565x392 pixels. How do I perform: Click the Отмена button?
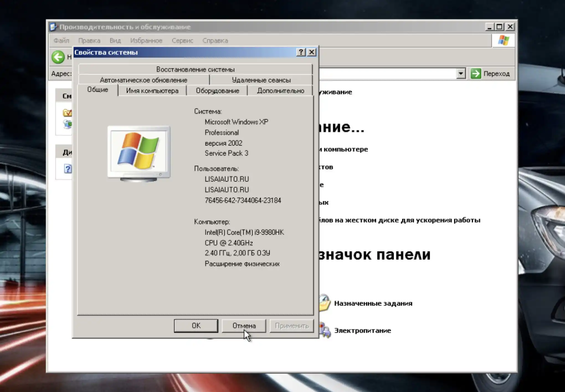pos(244,326)
